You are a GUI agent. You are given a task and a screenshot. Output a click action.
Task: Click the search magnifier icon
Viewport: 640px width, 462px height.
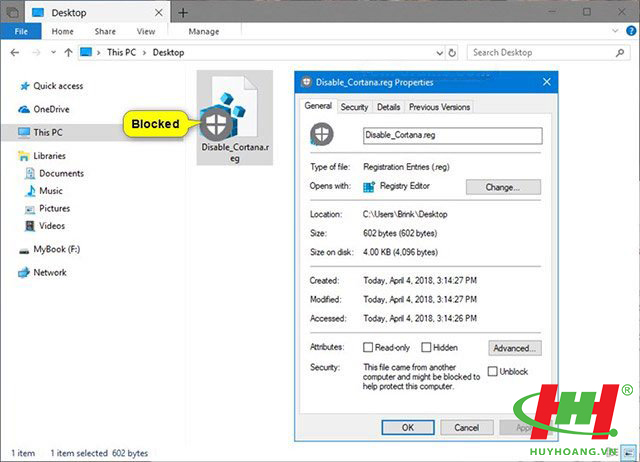tap(620, 53)
